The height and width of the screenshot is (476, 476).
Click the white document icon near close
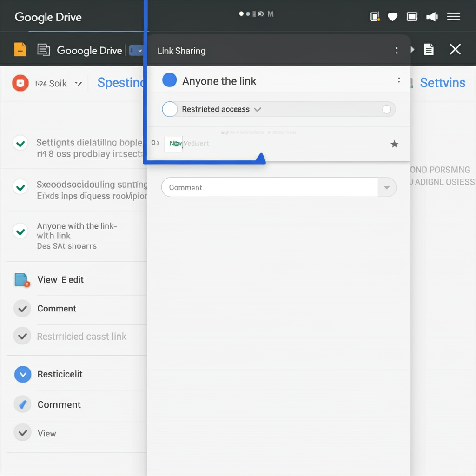(429, 49)
